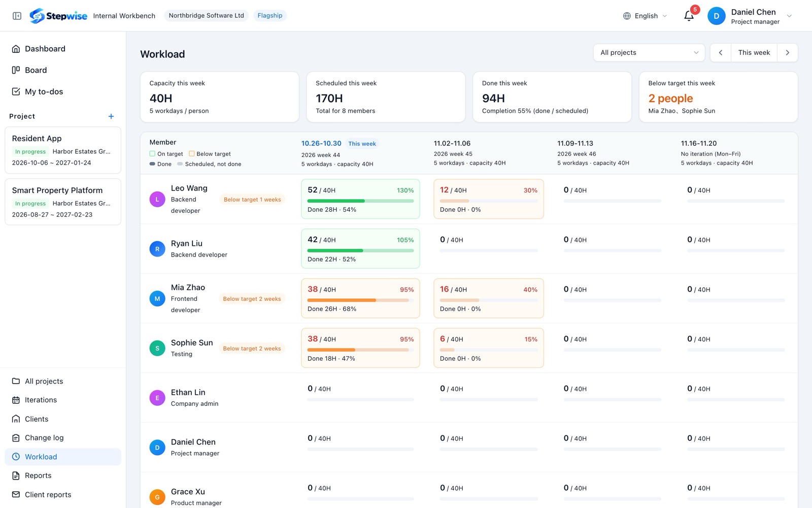Click the My to-dos checkbox icon
Screen dimensions: 812x508
[x=16, y=91]
